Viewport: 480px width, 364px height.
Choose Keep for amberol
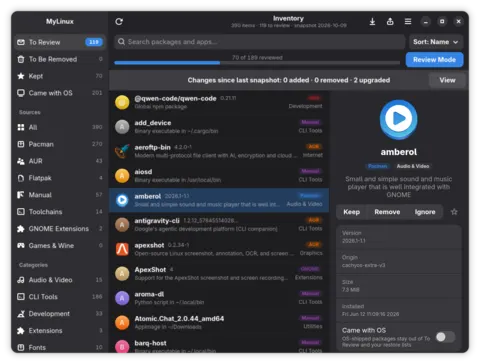click(x=351, y=212)
